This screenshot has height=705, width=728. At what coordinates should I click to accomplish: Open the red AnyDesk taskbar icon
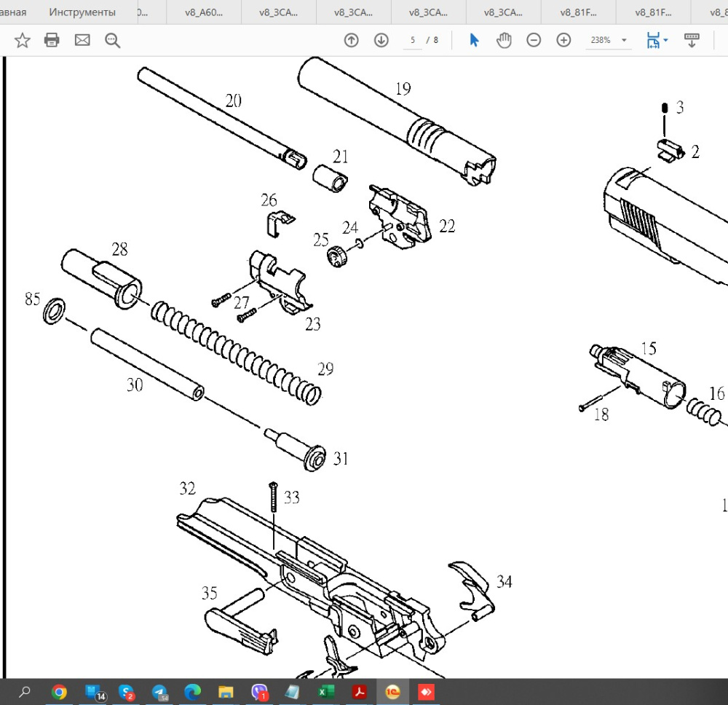click(x=426, y=693)
